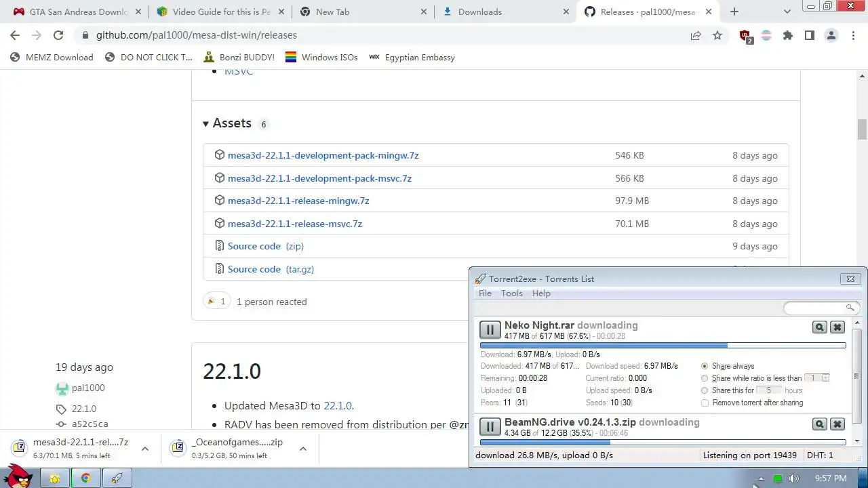Click Chrome icon in taskbar
The image size is (868, 488).
click(86, 478)
